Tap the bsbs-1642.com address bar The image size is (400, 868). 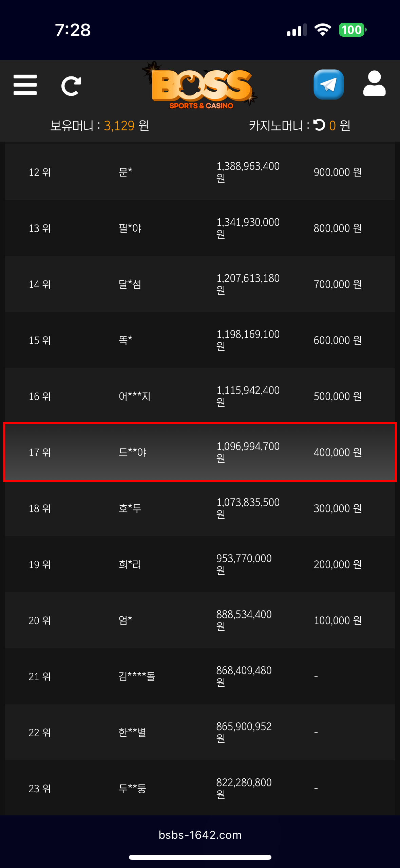pos(200,835)
